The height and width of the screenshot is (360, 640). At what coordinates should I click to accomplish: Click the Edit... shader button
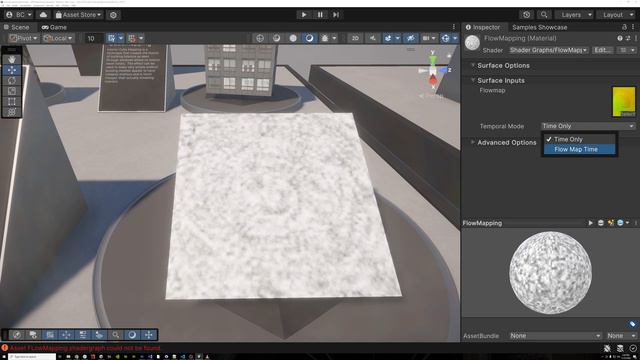[x=602, y=50]
